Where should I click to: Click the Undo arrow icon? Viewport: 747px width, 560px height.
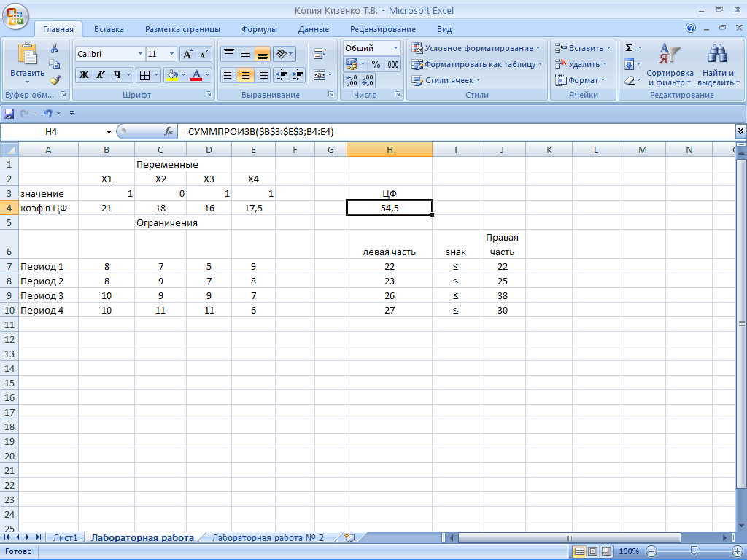pos(47,113)
